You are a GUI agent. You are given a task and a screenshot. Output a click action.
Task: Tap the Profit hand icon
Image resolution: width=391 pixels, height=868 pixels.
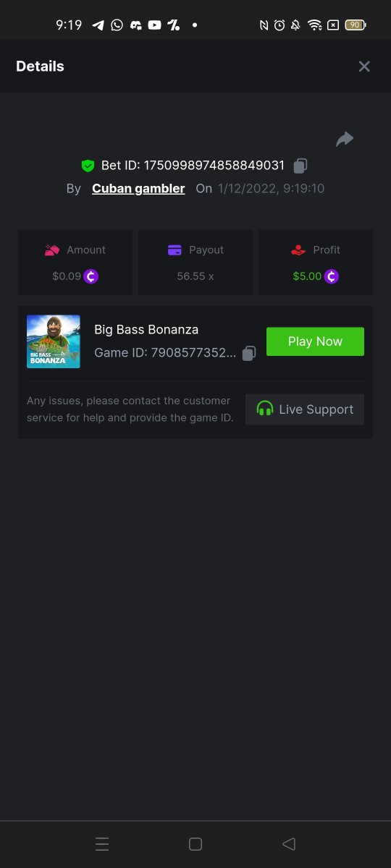click(x=298, y=250)
